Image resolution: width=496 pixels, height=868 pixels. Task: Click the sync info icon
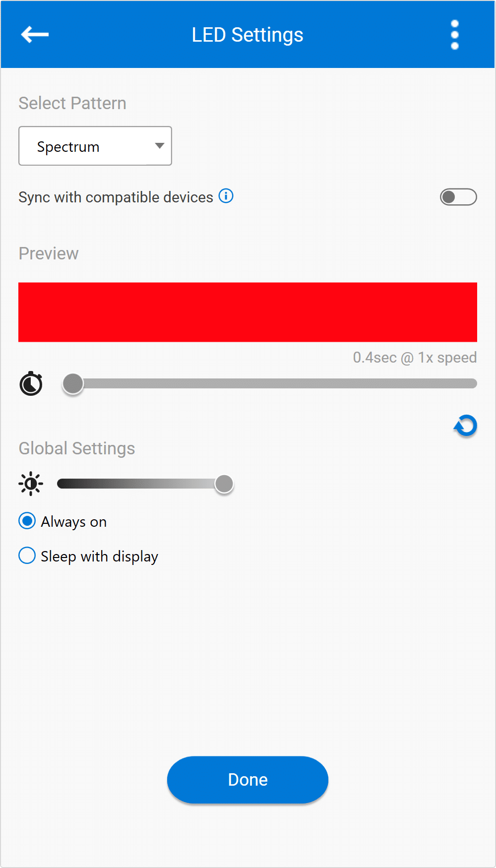pos(226,196)
